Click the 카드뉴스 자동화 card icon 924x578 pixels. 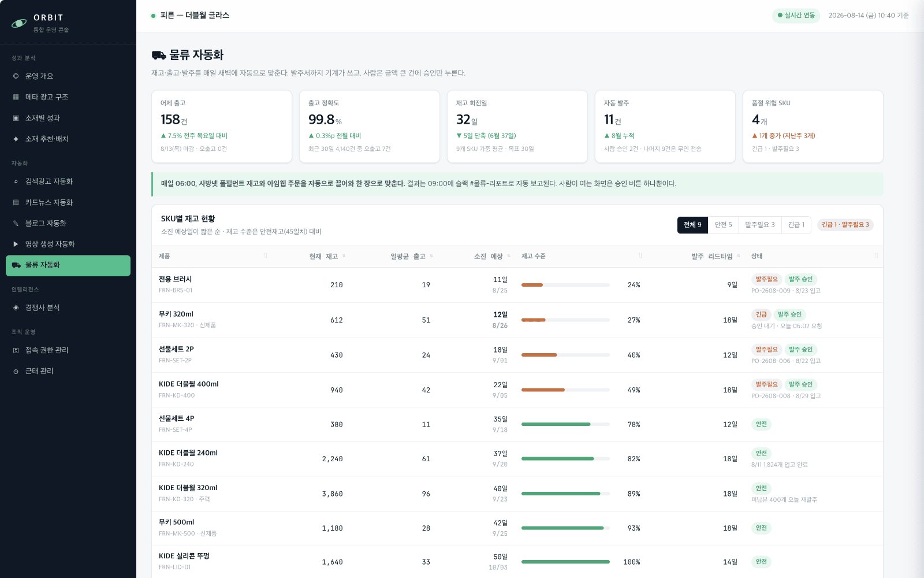[16, 202]
